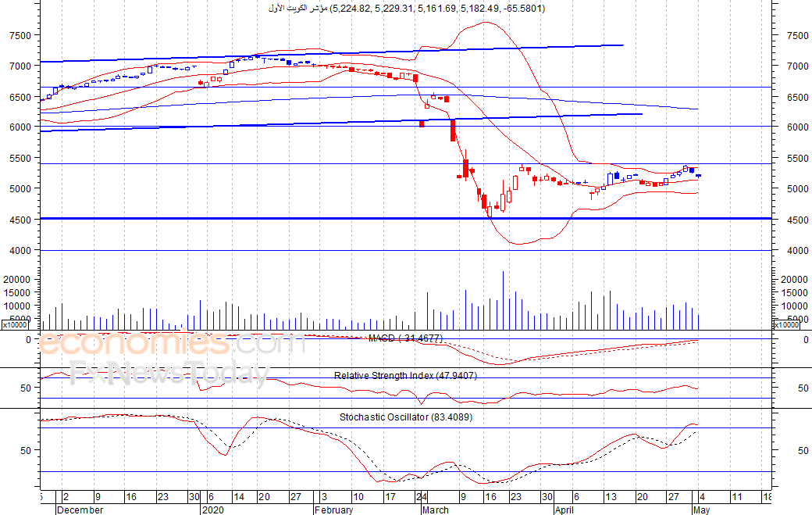The height and width of the screenshot is (515, 812).
Task: Click the Stochastic 50 level on right axis
Action: (x=803, y=451)
